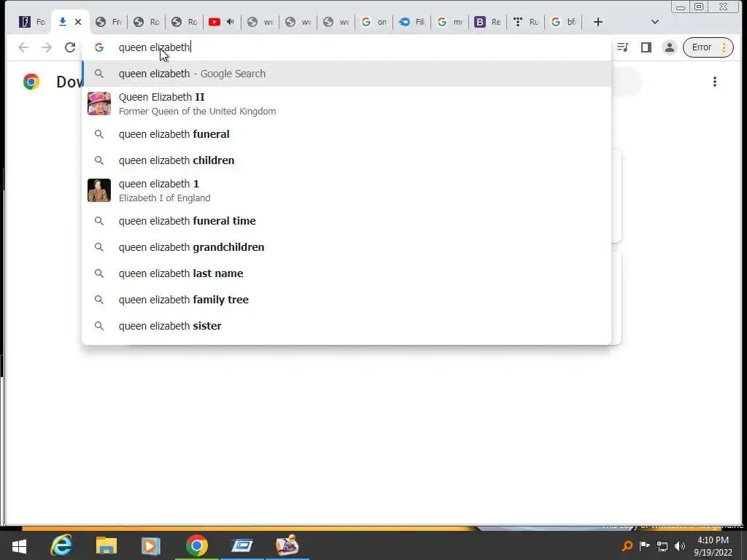Switch to the Google tab labeled mr
This screenshot has width=747, height=560.
click(x=450, y=22)
